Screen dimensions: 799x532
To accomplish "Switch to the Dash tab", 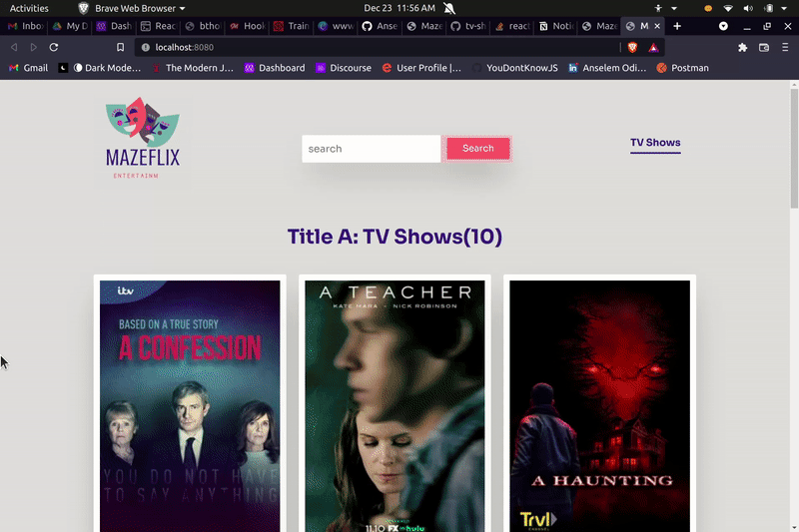I will (114, 26).
